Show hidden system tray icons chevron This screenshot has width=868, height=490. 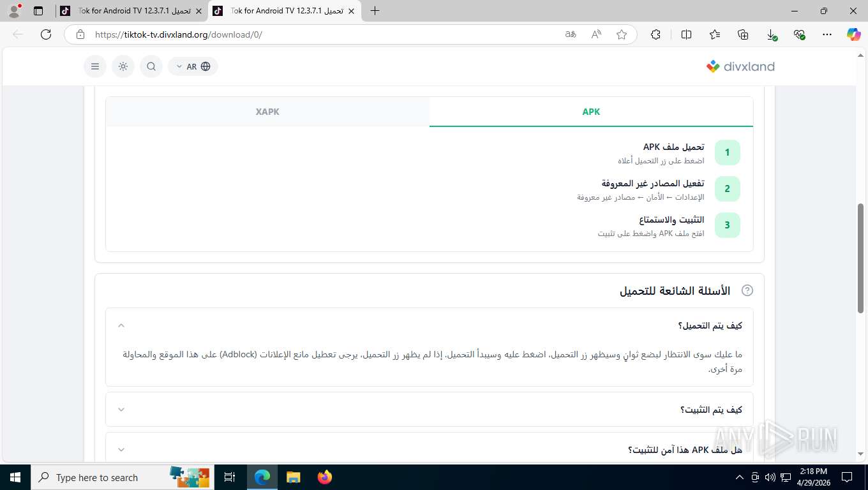pyautogui.click(x=740, y=477)
